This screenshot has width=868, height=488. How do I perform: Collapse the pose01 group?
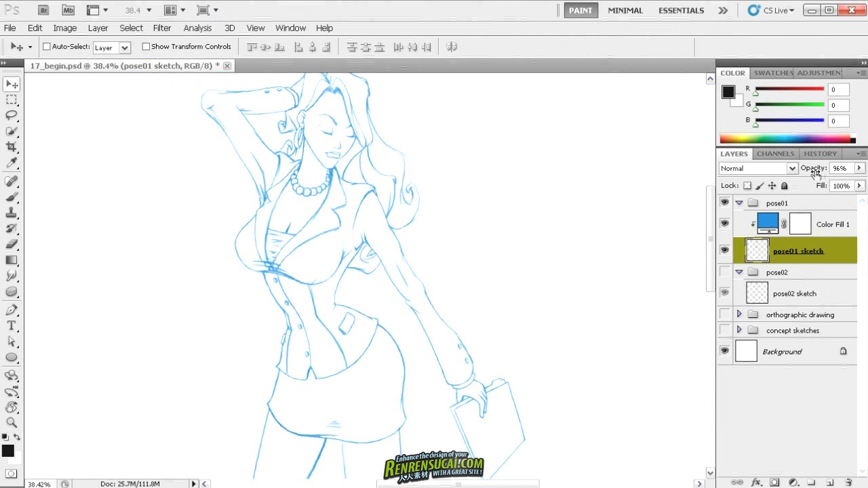point(739,203)
